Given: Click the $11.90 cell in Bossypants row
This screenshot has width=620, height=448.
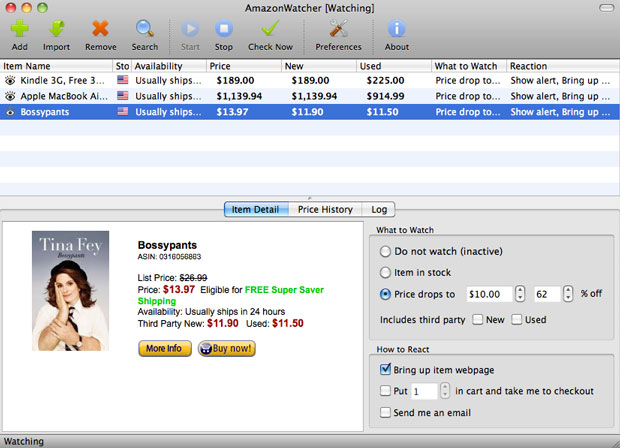Looking at the screenshot, I should pos(307,112).
